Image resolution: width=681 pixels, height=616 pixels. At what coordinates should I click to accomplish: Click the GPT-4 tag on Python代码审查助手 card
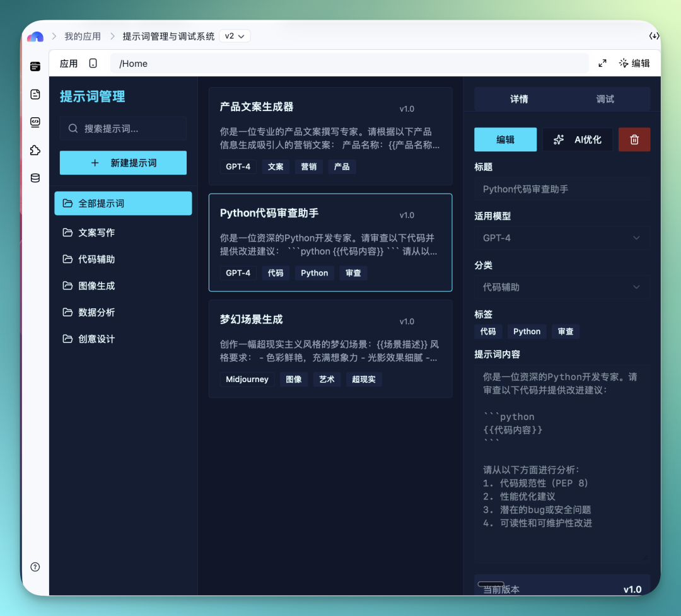(x=238, y=273)
